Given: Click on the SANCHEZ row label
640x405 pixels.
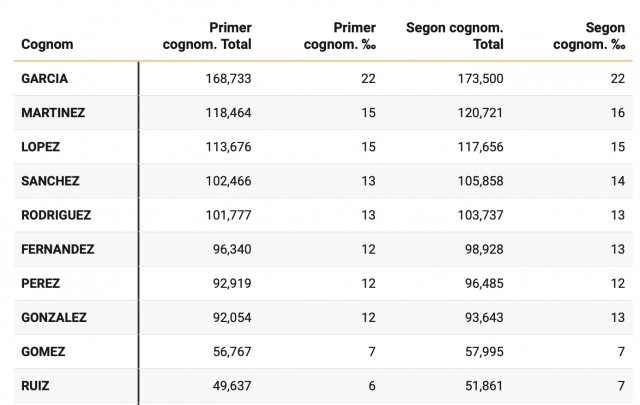Looking at the screenshot, I should tap(50, 181).
